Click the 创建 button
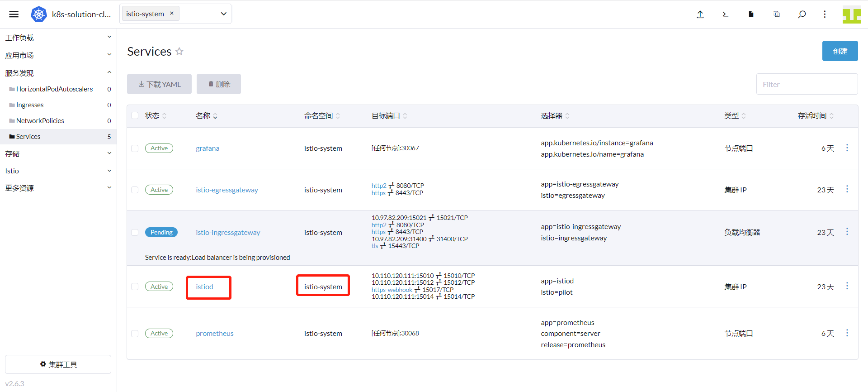 click(840, 51)
